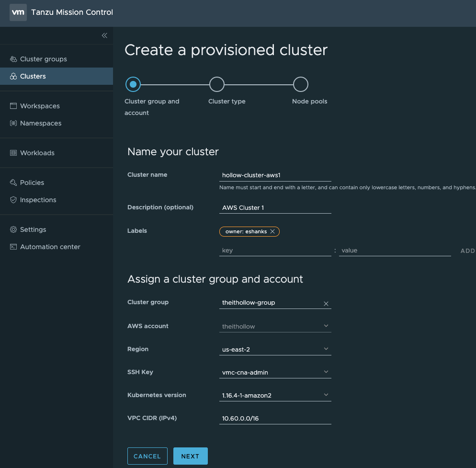This screenshot has width=476, height=468.
Task: Expand the Kubernetes version dropdown
Action: [x=326, y=395]
